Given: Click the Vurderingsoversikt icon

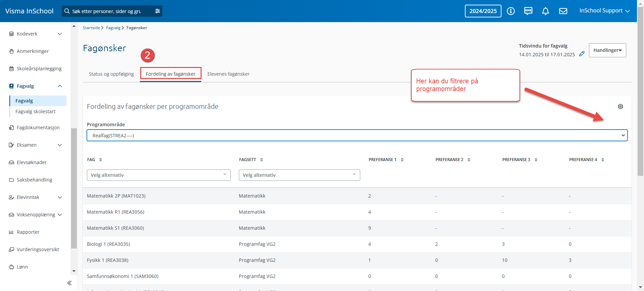Looking at the screenshot, I should coord(11,249).
